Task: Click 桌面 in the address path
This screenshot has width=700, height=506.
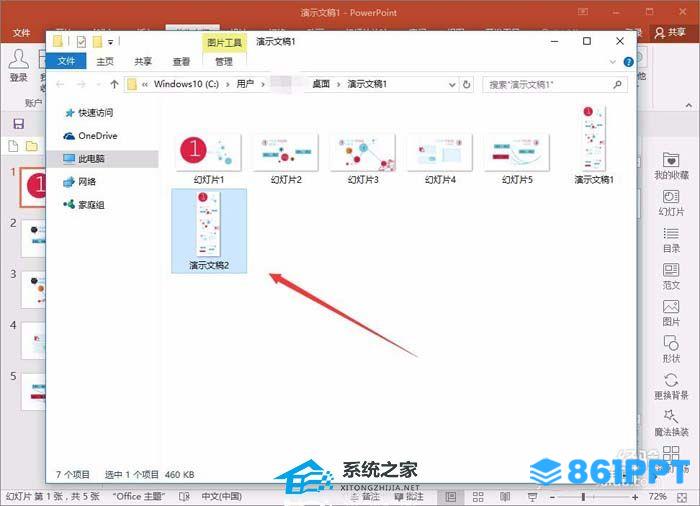Action: pos(321,84)
